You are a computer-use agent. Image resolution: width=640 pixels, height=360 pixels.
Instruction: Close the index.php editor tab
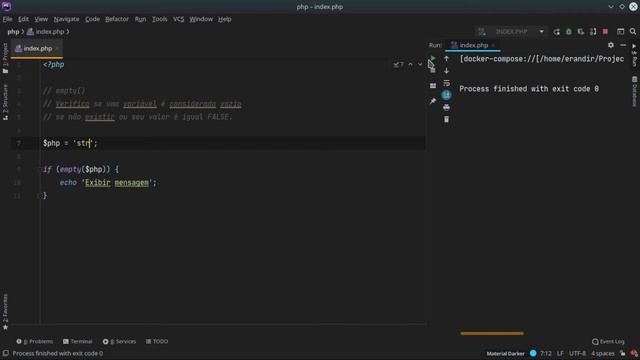(57, 49)
